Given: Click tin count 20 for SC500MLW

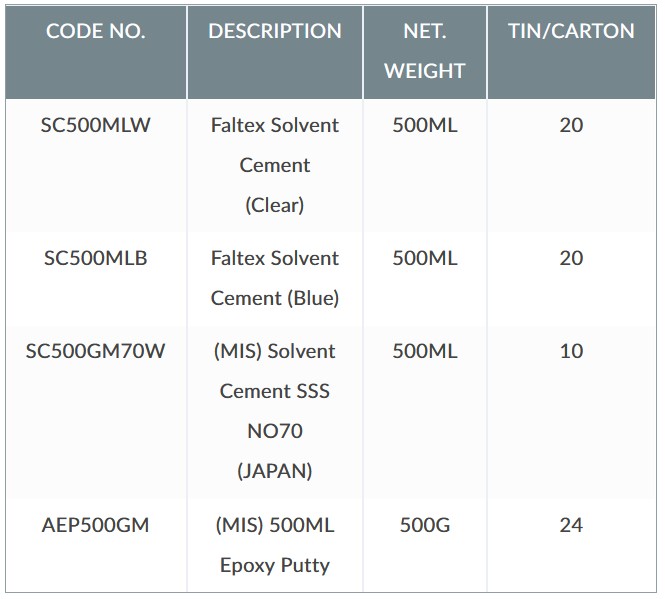Looking at the screenshot, I should click(571, 125).
